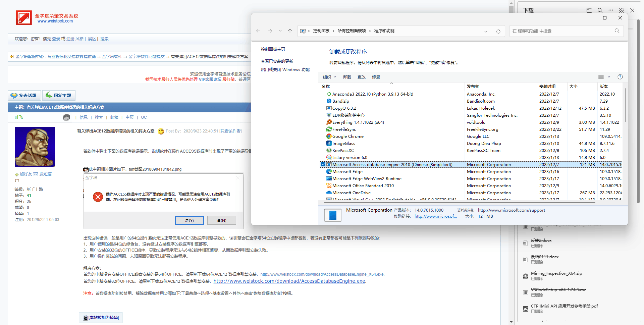Click the download panel vertical scrollbar
The image size is (644, 325).
(x=638, y=111)
